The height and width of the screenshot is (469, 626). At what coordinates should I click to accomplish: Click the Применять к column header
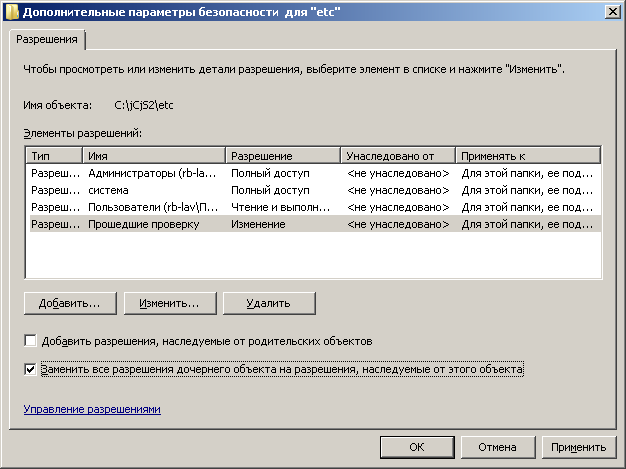click(x=527, y=156)
